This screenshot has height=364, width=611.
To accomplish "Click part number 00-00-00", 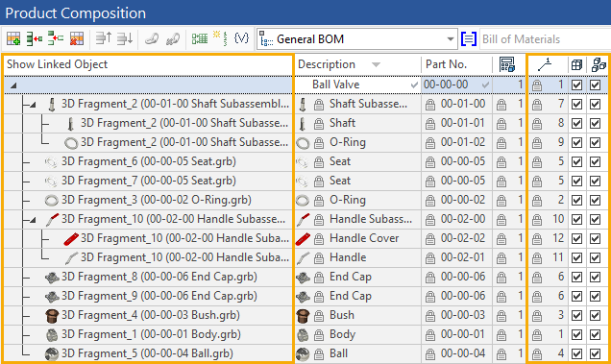I will click(x=446, y=85).
